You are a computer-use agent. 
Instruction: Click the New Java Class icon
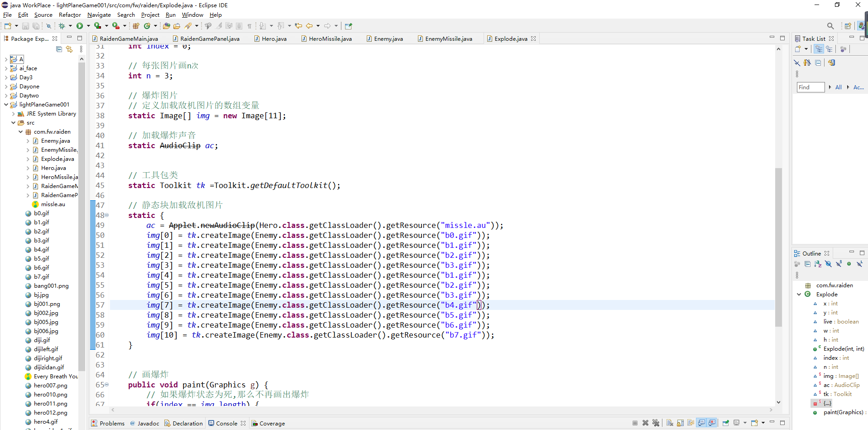147,26
